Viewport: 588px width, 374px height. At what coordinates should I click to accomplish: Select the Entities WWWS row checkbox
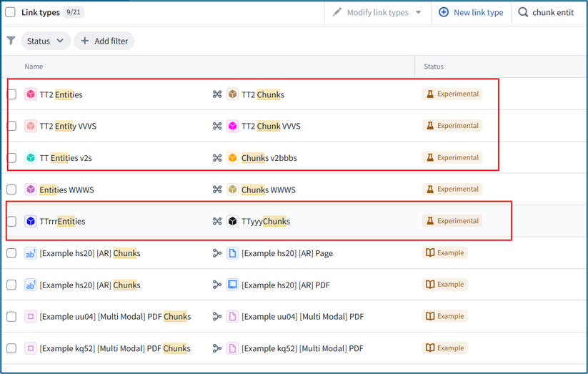coord(11,190)
